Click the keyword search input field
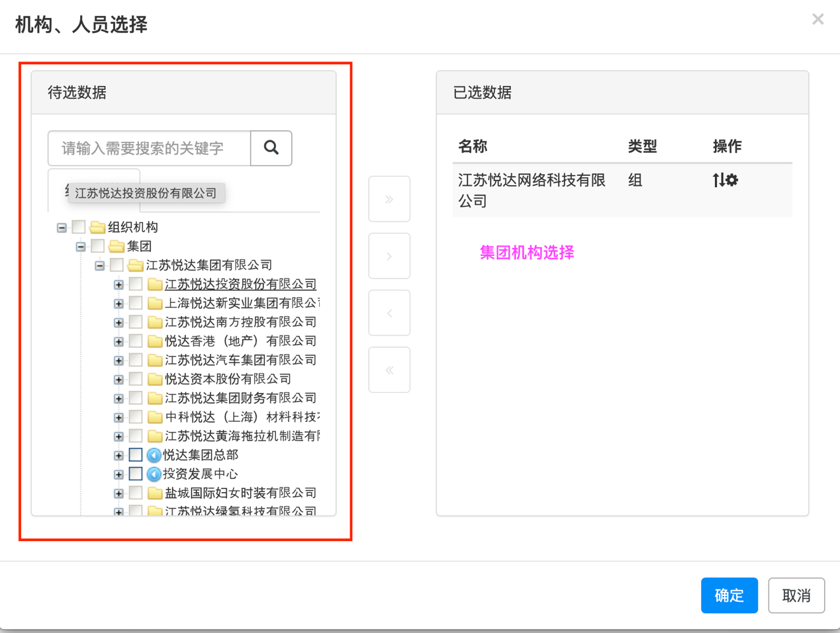This screenshot has width=840, height=633. point(147,148)
